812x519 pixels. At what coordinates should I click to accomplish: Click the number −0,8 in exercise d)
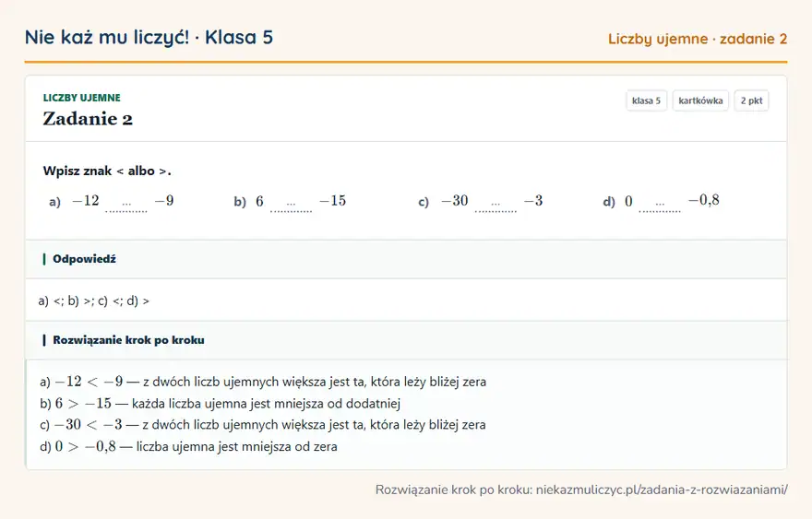[x=704, y=200]
